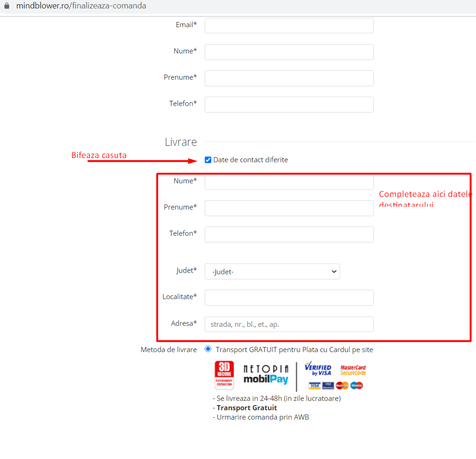Image resolution: width=476 pixels, height=459 pixels.
Task: Click the contact Telefon field at top
Action: [289, 105]
